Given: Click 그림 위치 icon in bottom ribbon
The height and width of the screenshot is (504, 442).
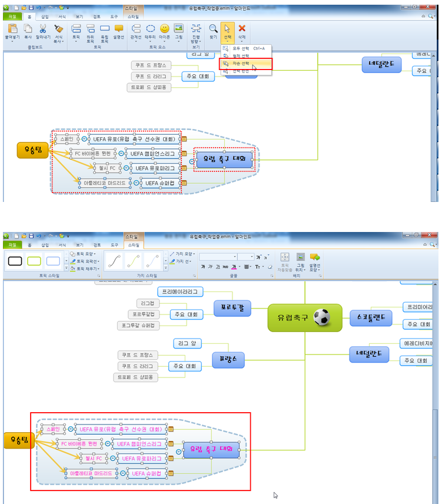Looking at the screenshot, I should point(300,257).
